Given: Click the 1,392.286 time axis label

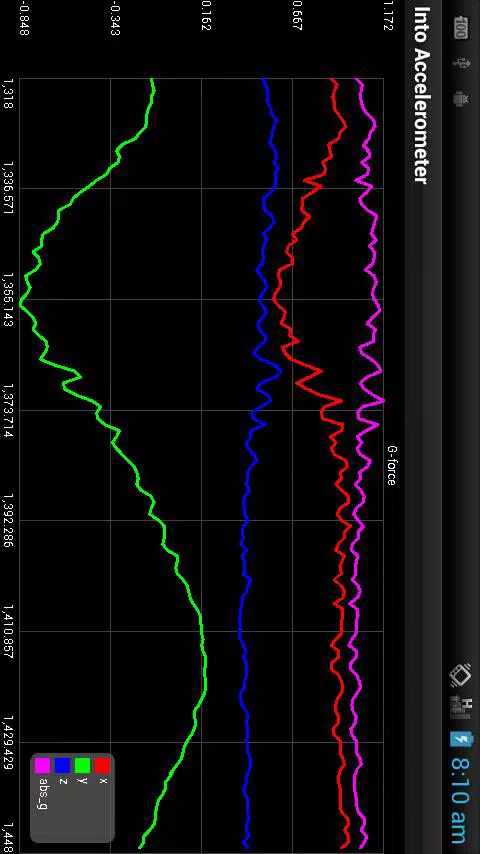Looking at the screenshot, I should (8, 521).
